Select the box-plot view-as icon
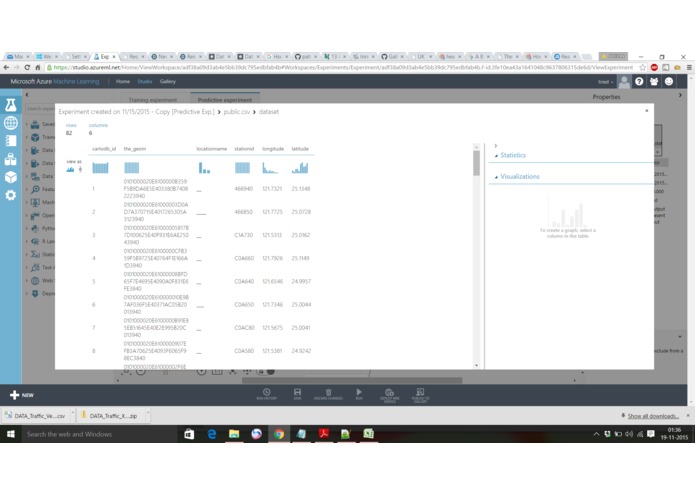This screenshot has width=695, height=494. [80, 169]
